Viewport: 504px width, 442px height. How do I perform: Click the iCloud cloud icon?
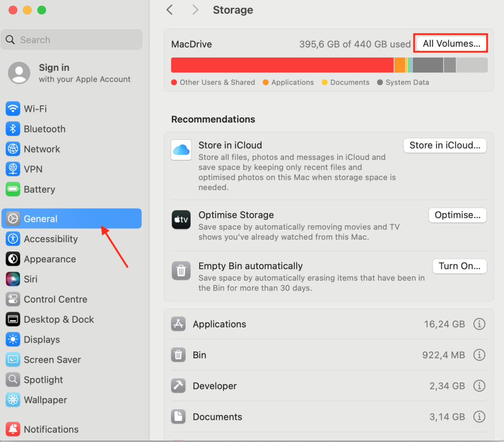tap(181, 150)
